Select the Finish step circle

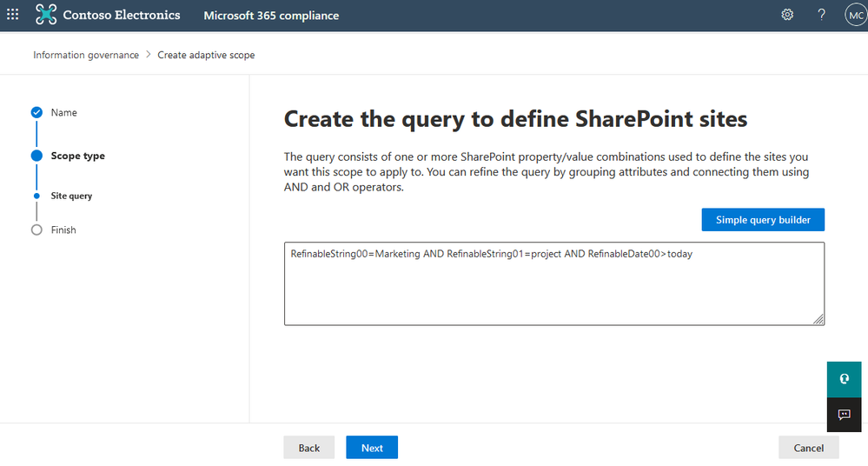(36, 230)
